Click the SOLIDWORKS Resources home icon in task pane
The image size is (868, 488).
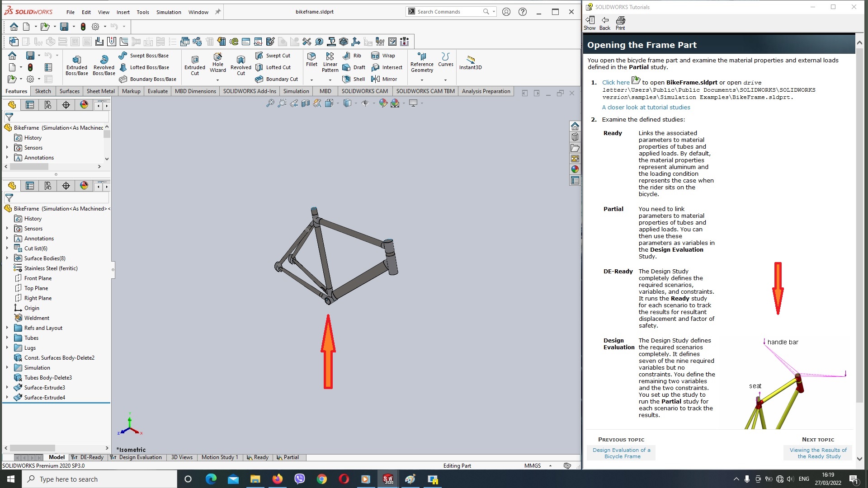[x=575, y=126]
